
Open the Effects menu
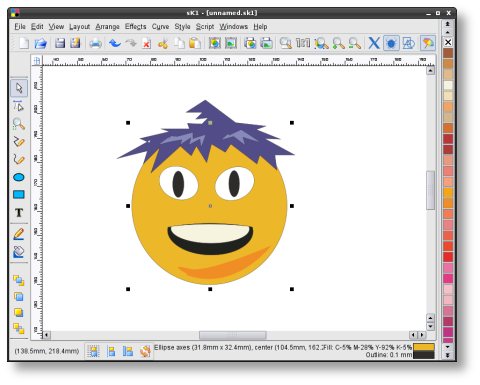(x=135, y=27)
